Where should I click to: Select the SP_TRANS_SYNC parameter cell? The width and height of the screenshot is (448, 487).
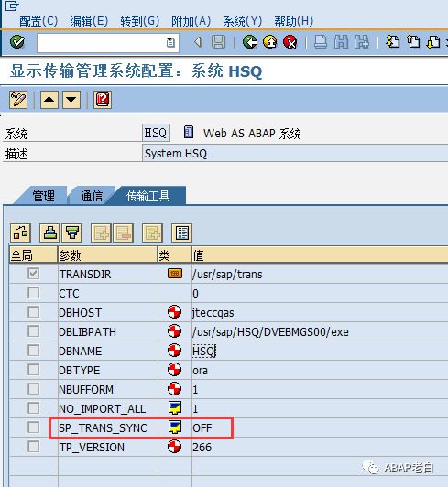pos(107,428)
